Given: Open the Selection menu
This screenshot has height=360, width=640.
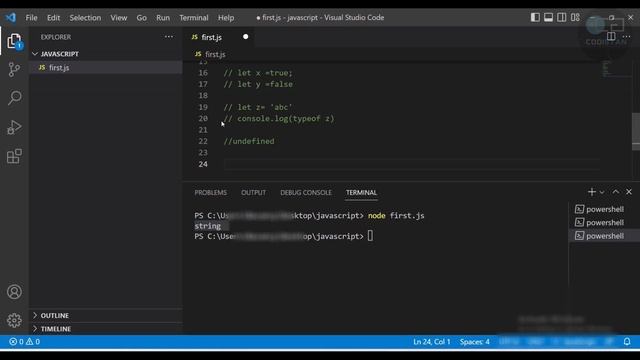Looking at the screenshot, I should [x=85, y=18].
